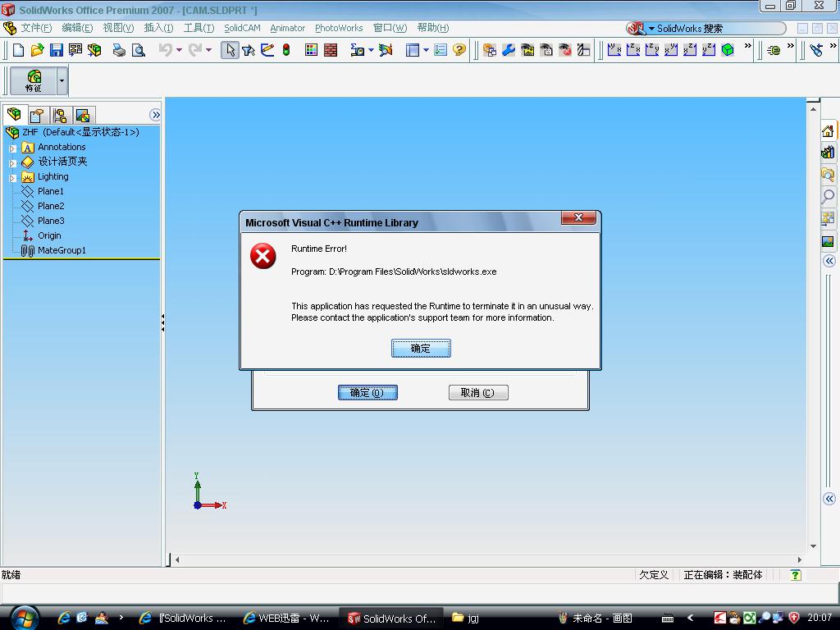This screenshot has width=840, height=630.
Task: Click the eDrawings 'e' toolbar icon
Action: point(774,50)
